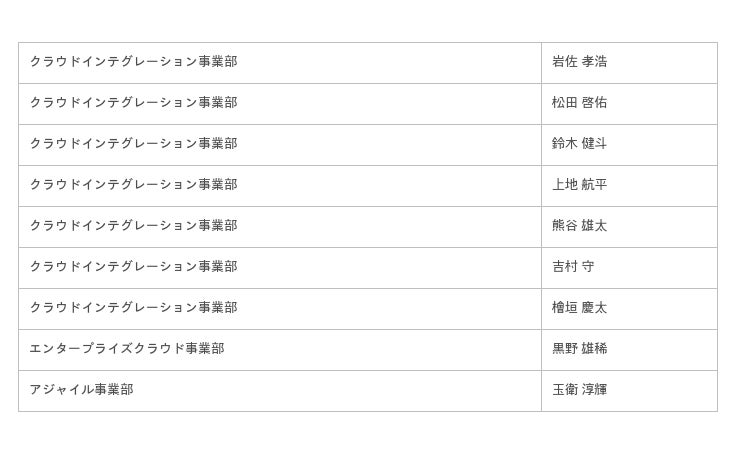Viewport: 740px width, 452px height.
Task: Click the name cell 岩佐 孝浩
Action: coord(580,62)
